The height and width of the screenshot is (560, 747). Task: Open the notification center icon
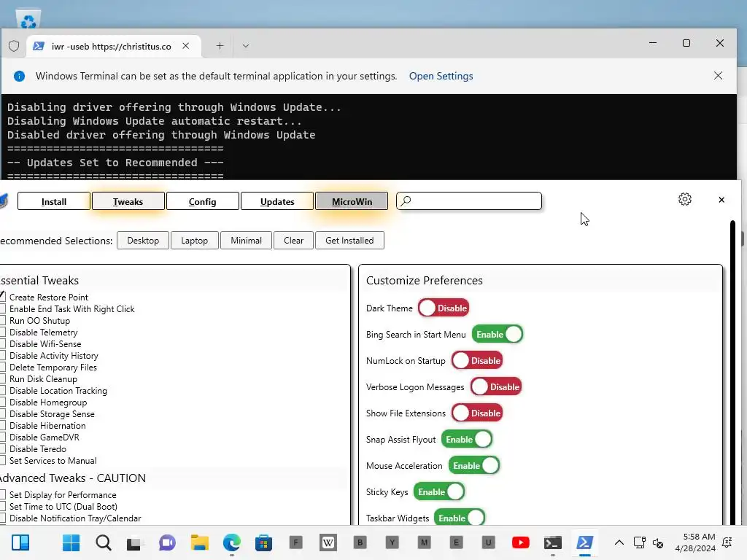(727, 542)
